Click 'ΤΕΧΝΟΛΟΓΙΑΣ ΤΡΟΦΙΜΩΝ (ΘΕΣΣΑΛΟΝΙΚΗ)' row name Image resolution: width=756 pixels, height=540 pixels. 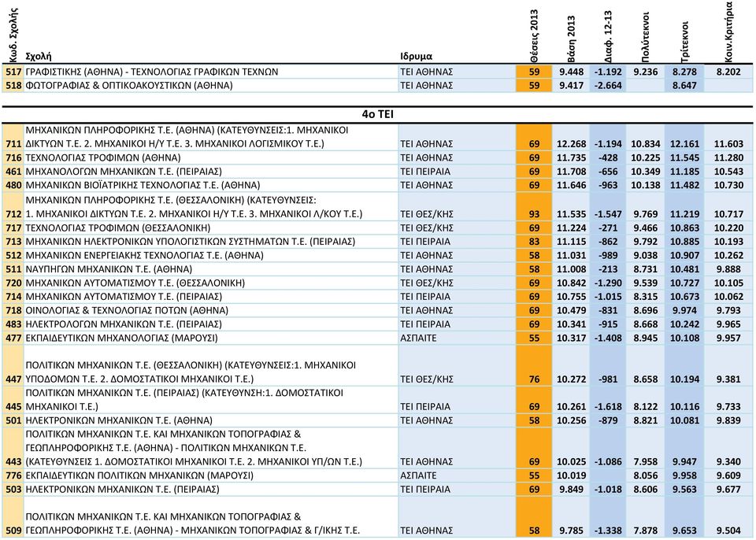pyautogui.click(x=117, y=227)
